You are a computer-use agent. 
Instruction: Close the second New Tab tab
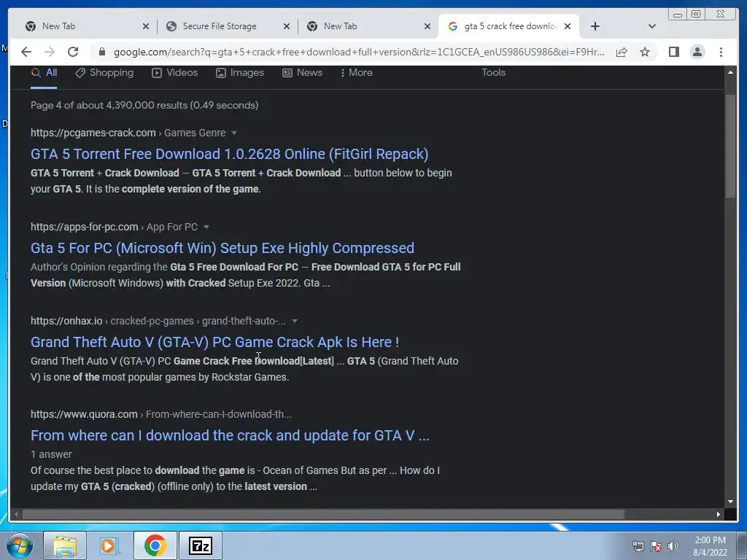point(427,26)
